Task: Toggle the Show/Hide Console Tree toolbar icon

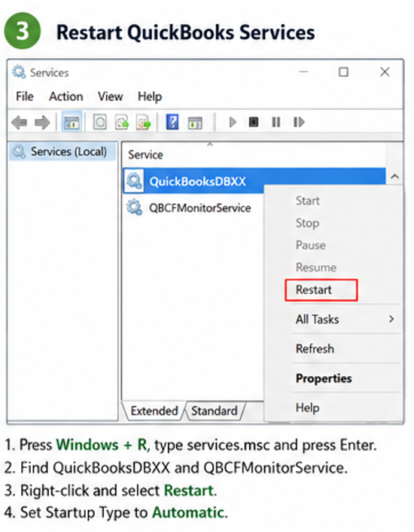Action: coord(72,122)
